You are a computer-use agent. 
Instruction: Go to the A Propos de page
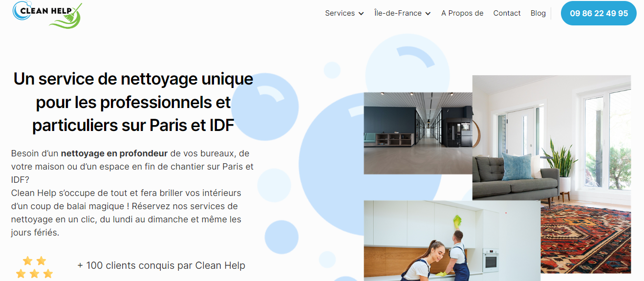pyautogui.click(x=462, y=13)
